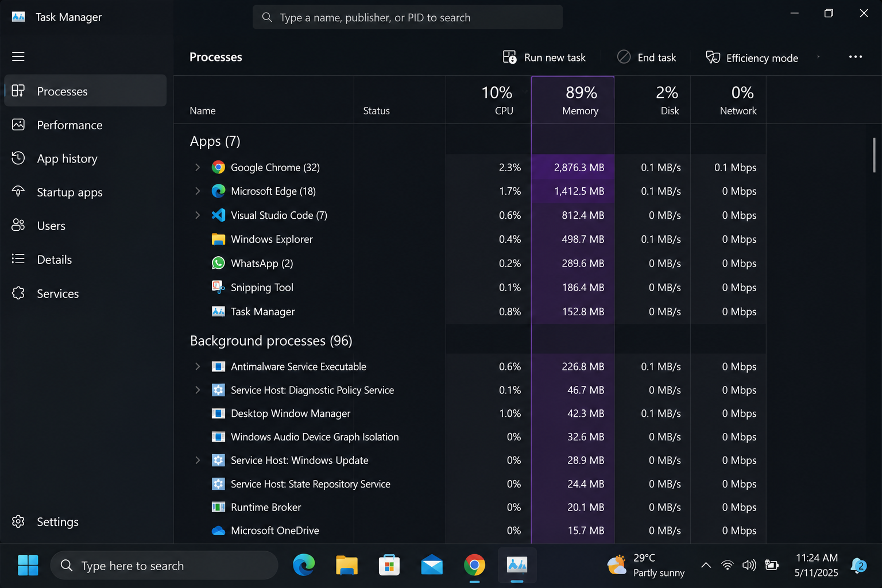The image size is (882, 588).
Task: Go to the Processes page
Action: coord(85,91)
